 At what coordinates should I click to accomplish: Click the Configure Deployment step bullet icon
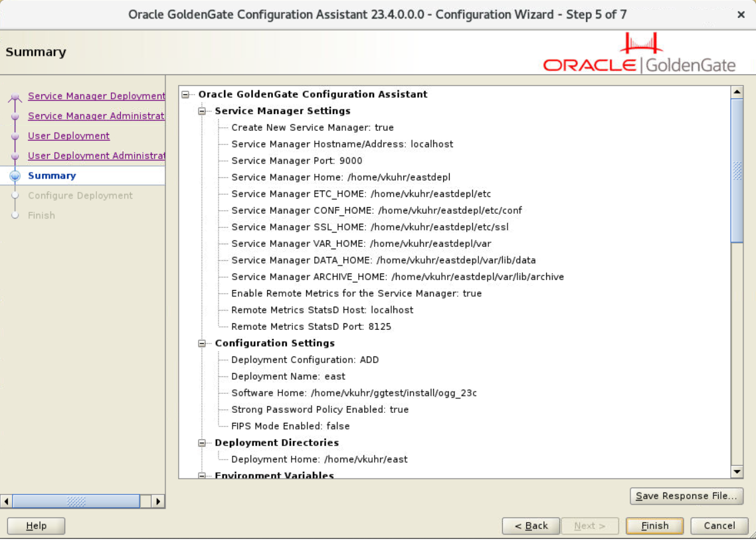coord(15,196)
